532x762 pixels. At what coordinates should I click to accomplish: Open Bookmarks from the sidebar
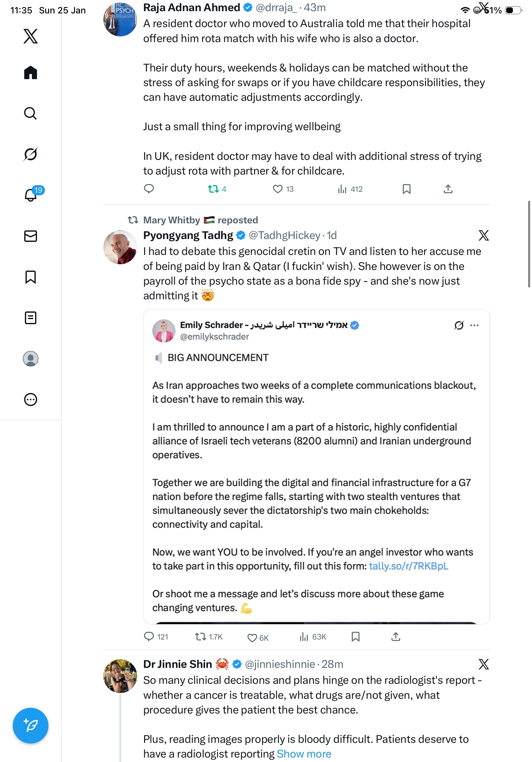(x=31, y=277)
